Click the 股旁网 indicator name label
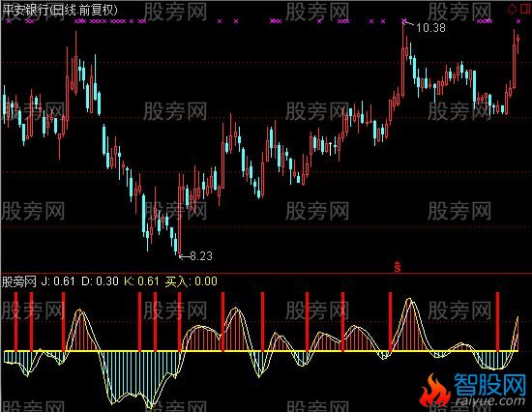Viewport: 532px width, 412px height. click(19, 281)
